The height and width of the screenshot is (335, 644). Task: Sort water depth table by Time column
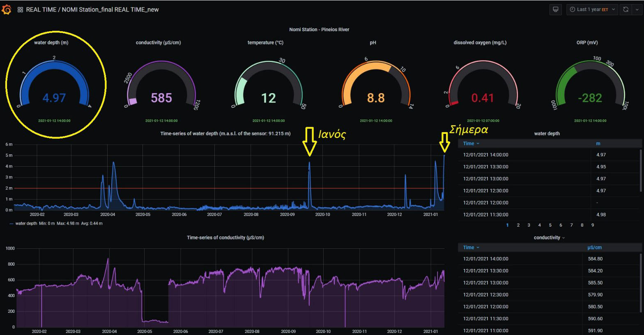[x=469, y=144]
